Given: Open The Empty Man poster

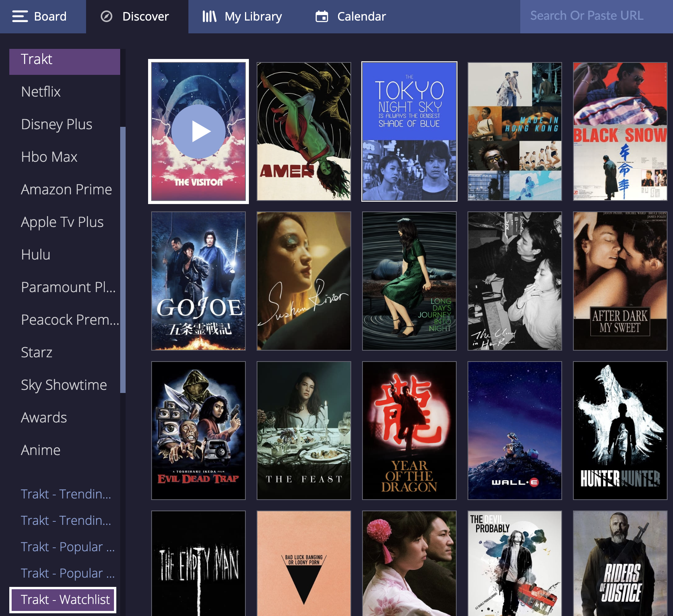Looking at the screenshot, I should coord(198,563).
